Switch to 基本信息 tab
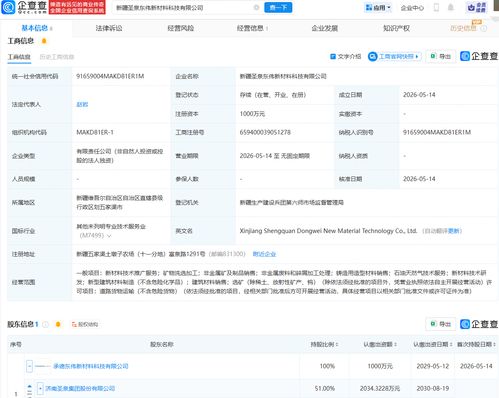Viewport: 499px width, 398px height. pos(37,28)
